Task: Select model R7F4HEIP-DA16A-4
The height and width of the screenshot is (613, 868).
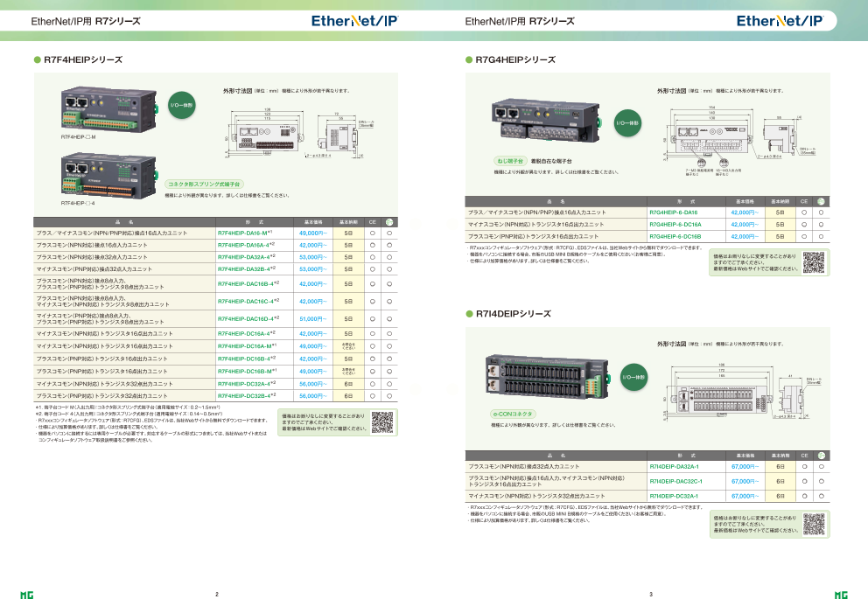Action: (247, 245)
